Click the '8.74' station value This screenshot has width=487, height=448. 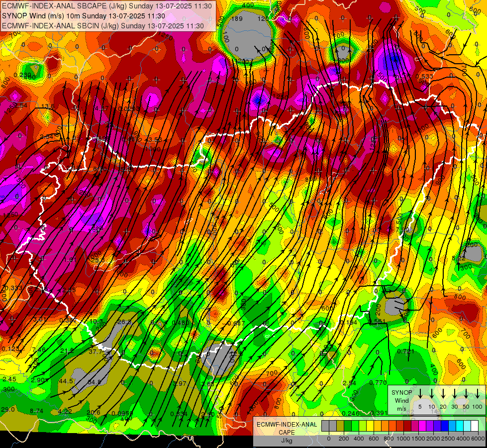click(36, 411)
